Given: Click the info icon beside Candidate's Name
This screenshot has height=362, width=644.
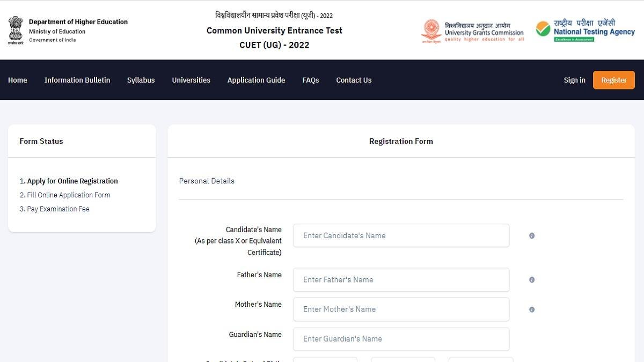Looking at the screenshot, I should (532, 235).
